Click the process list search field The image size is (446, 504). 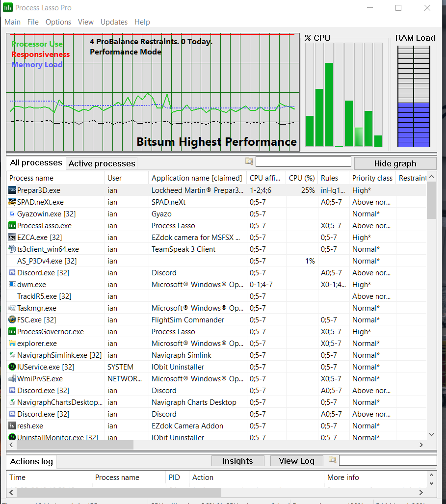pyautogui.click(x=303, y=161)
